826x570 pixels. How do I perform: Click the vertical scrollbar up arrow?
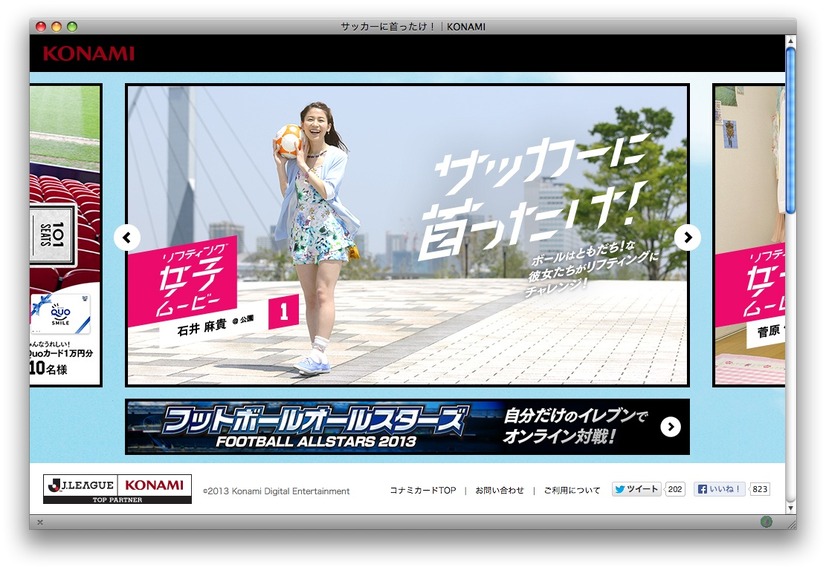pos(790,40)
